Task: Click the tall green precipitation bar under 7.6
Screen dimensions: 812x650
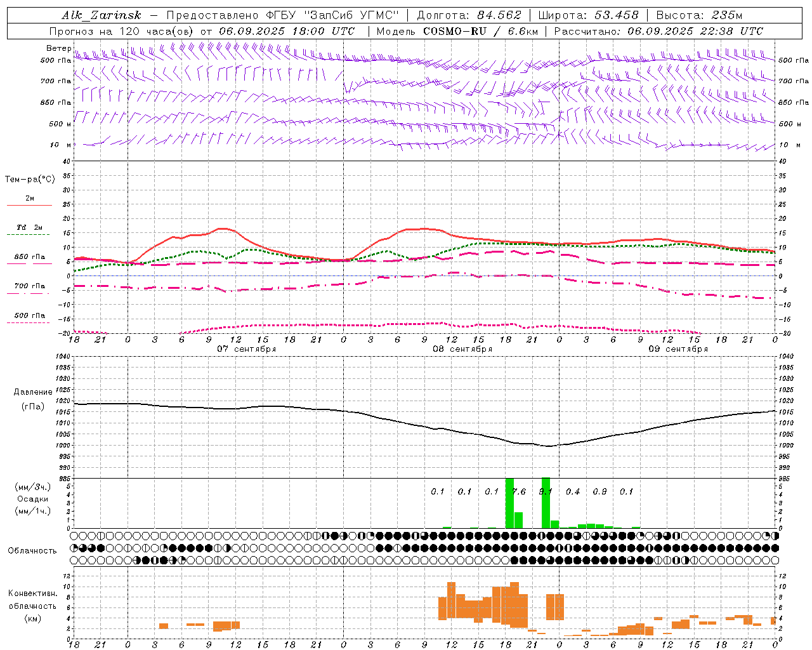Action: pos(509,503)
